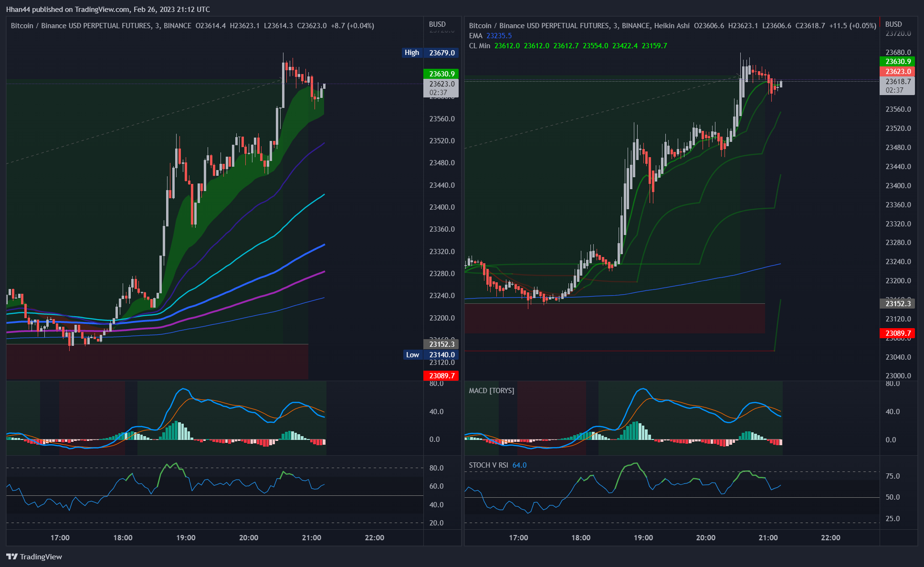The width and height of the screenshot is (924, 567).
Task: Click green 23630.9 price label on left chart
Action: coord(441,74)
